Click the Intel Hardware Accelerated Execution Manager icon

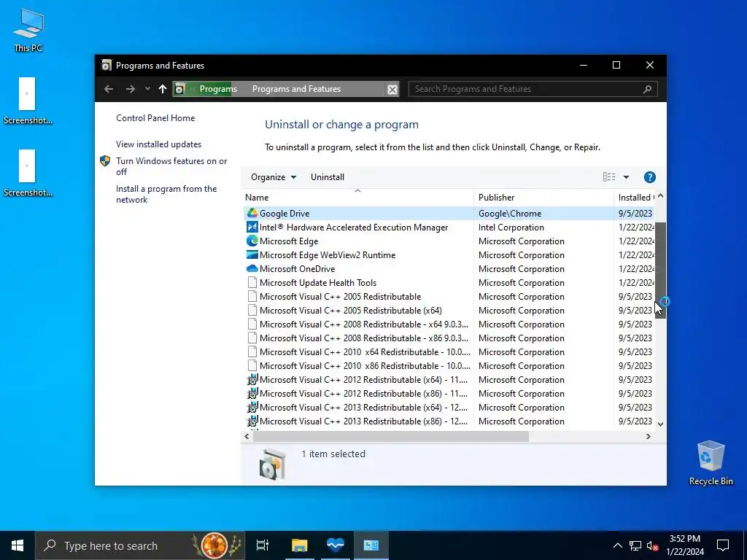click(x=252, y=227)
